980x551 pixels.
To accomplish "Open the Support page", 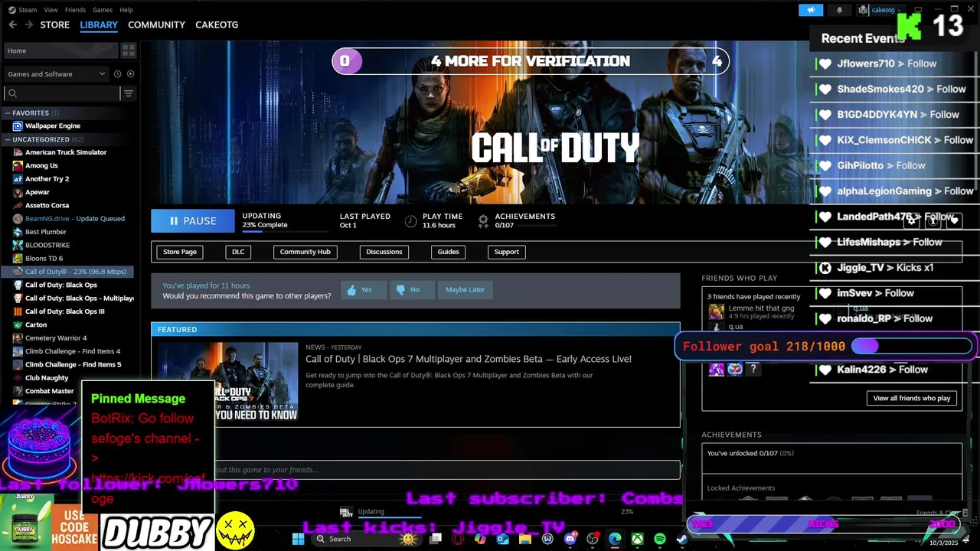I will point(506,252).
